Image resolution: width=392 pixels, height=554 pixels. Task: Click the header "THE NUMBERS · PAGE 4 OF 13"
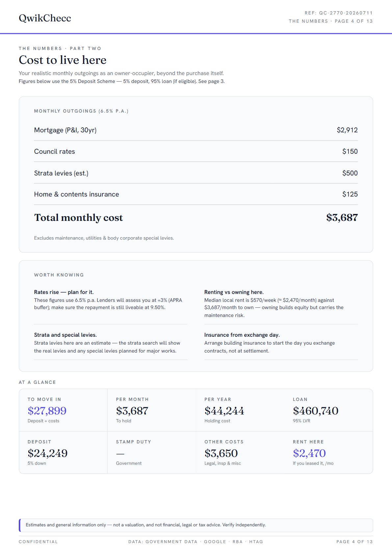[331, 21]
